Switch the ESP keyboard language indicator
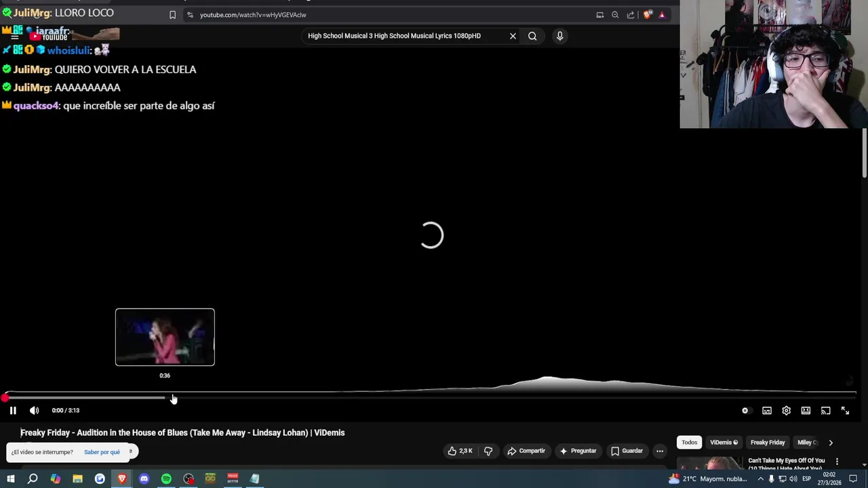Screen dimensions: 868x488 click(x=806, y=479)
